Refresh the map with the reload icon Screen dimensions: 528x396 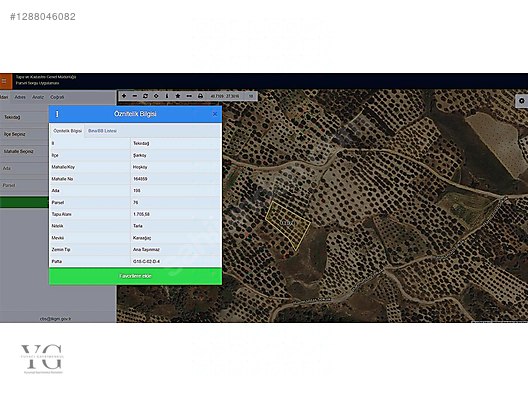(145, 96)
